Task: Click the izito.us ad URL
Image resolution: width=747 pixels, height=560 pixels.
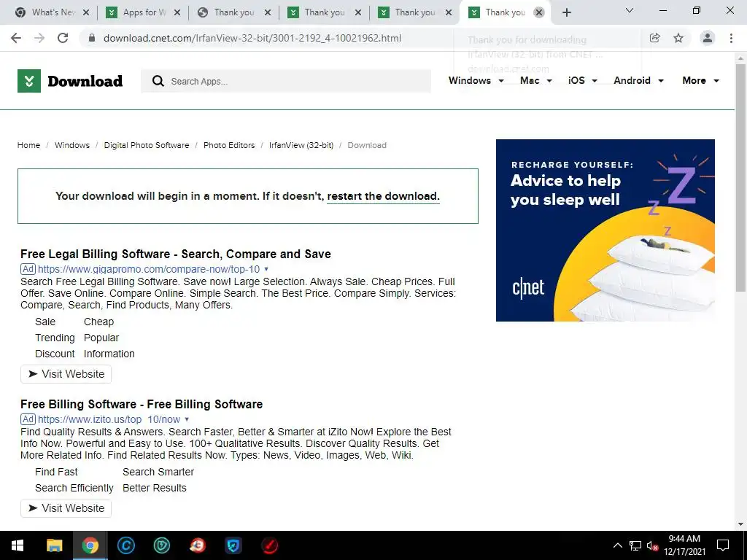Action: pos(109,419)
